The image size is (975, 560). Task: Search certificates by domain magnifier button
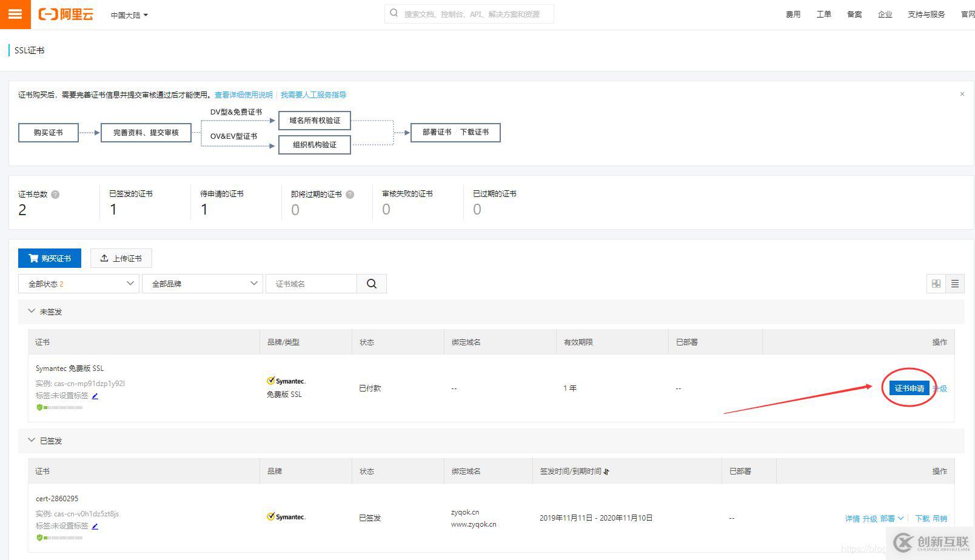372,284
